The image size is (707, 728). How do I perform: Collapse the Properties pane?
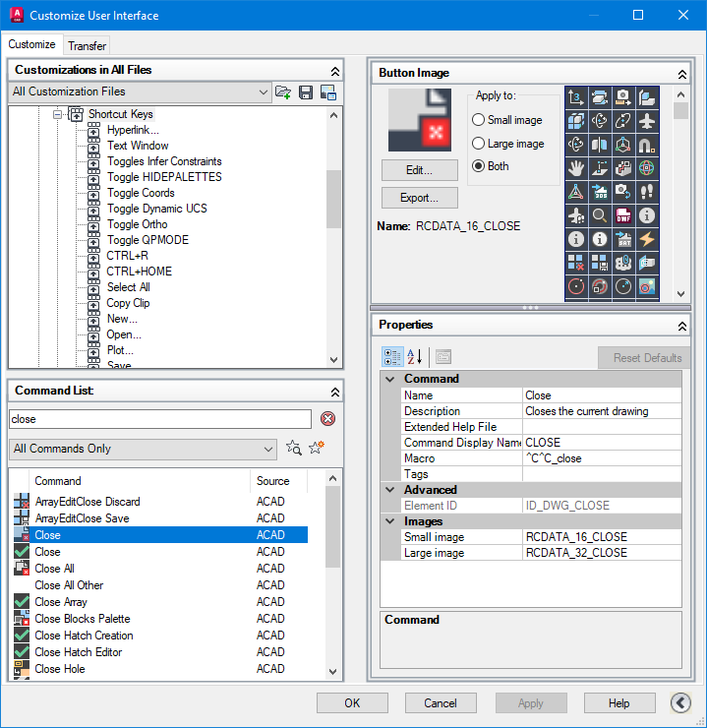point(682,327)
